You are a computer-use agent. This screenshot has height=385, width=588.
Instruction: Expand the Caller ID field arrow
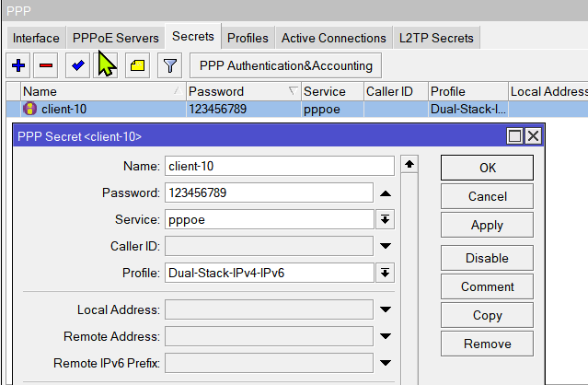[x=386, y=246]
